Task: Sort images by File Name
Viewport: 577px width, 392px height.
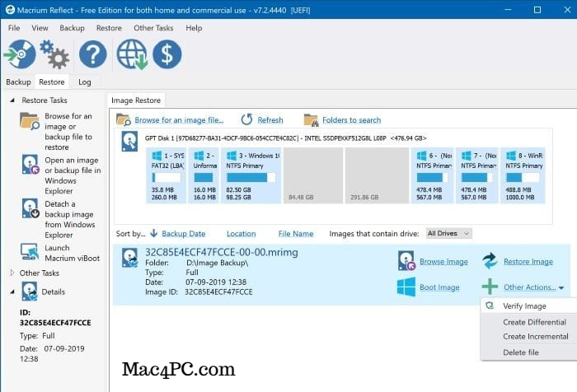Action: (x=296, y=234)
